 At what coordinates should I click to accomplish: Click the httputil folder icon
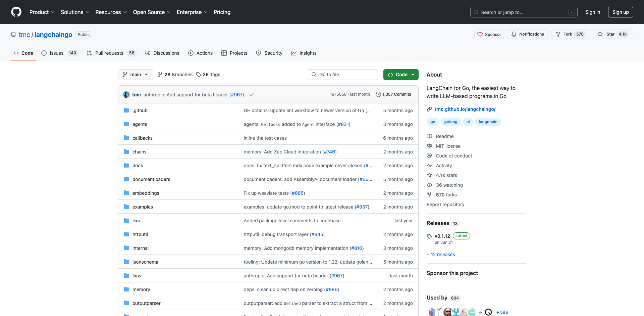coord(126,234)
